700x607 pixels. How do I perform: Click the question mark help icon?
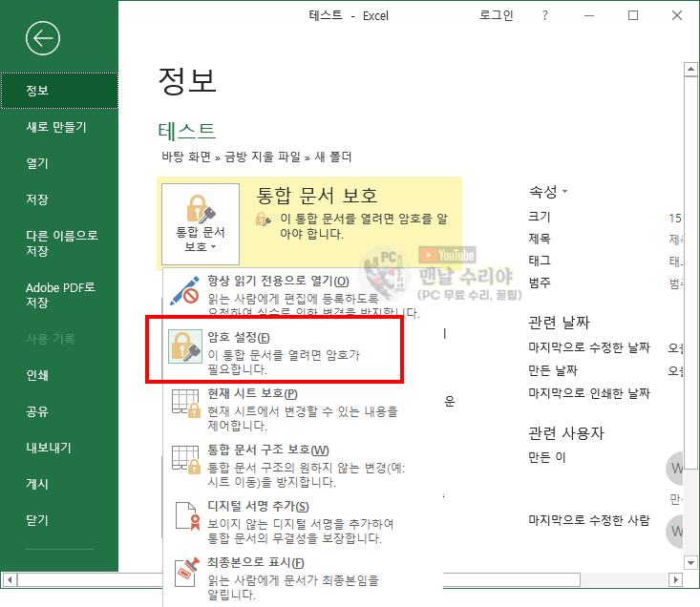[544, 15]
